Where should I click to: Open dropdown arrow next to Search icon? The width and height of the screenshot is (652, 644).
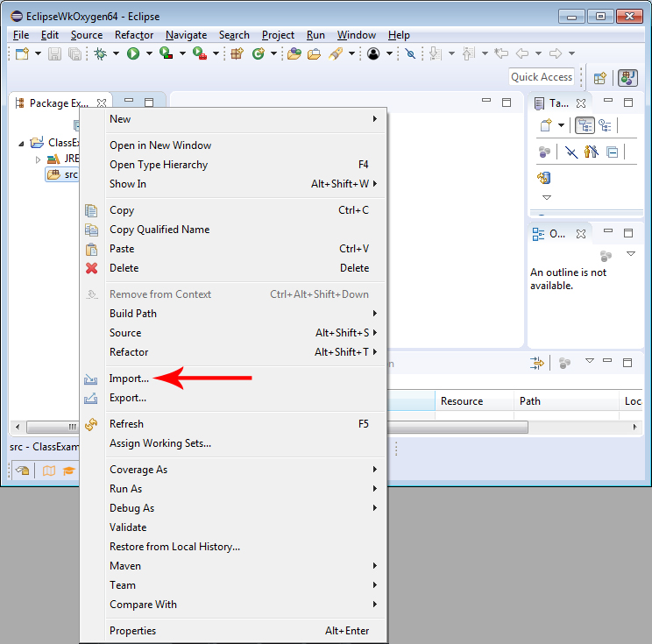(x=351, y=53)
